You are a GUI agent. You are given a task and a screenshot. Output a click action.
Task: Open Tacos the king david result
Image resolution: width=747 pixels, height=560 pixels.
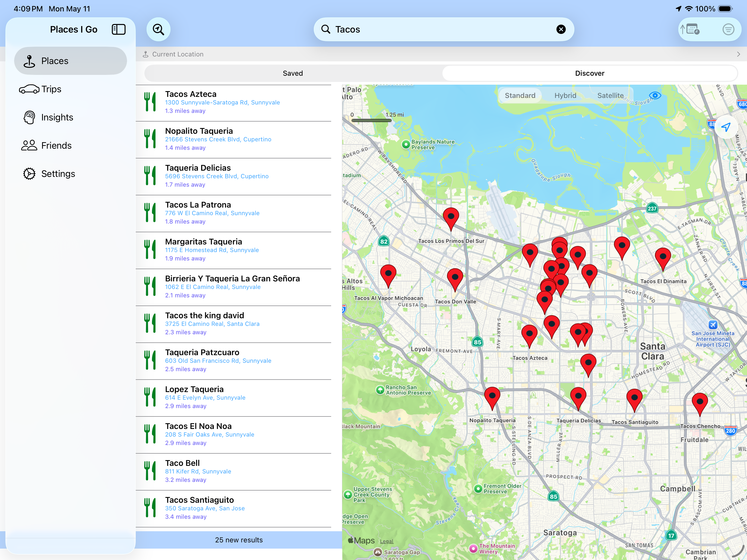tap(234, 324)
